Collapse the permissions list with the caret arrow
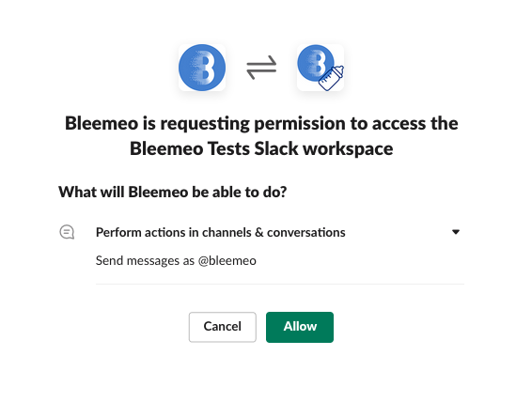 coord(456,232)
